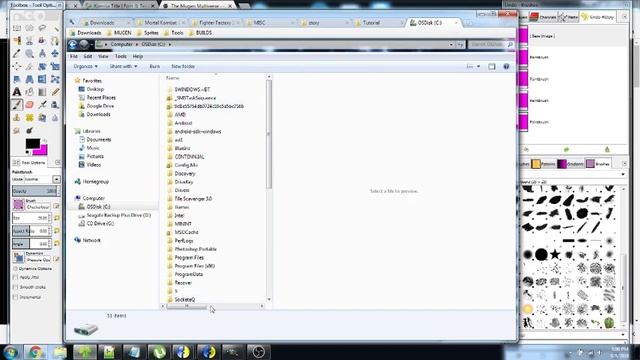Screen dimensions: 640x360
Task: Select the Seagate Backup Plus Drive (D:)
Action: tap(115, 215)
